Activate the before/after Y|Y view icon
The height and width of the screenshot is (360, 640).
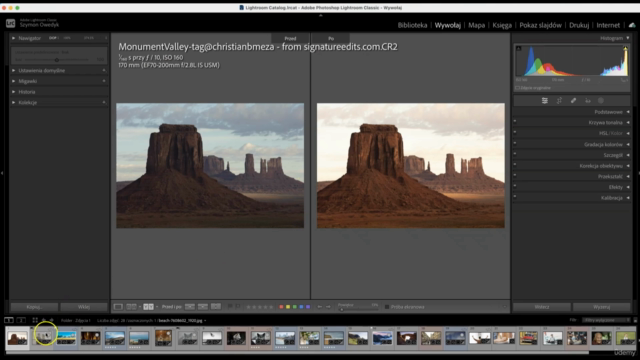148,307
